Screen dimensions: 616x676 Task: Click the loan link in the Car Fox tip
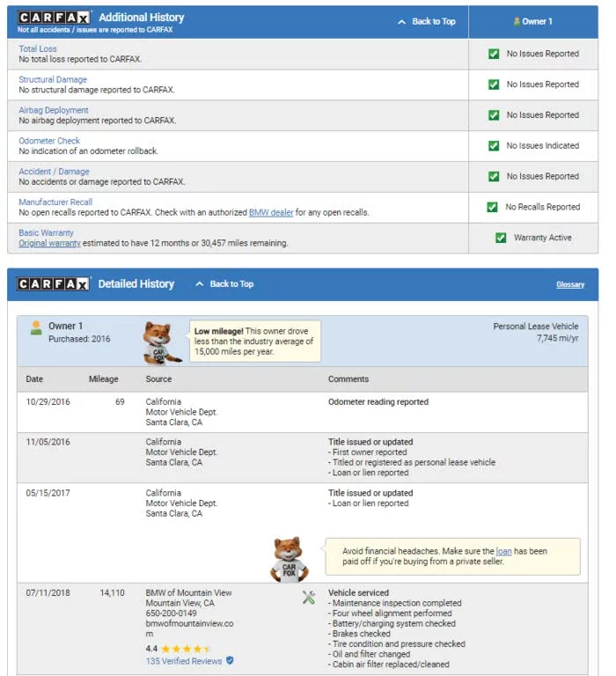pos(503,551)
